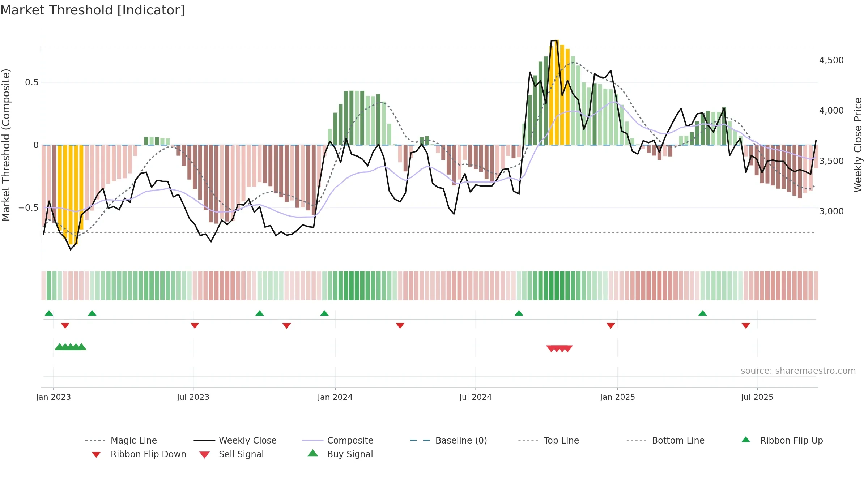Click the Market Threshold [Indicator] chart title
This screenshot has height=488, width=868.
93,10
